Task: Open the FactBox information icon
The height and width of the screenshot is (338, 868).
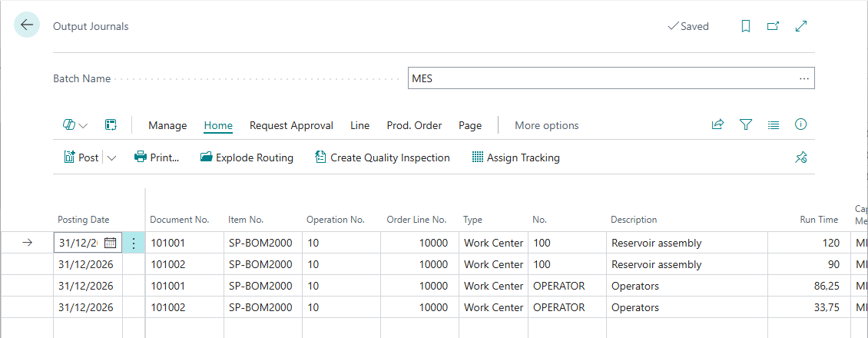Action: [800, 124]
